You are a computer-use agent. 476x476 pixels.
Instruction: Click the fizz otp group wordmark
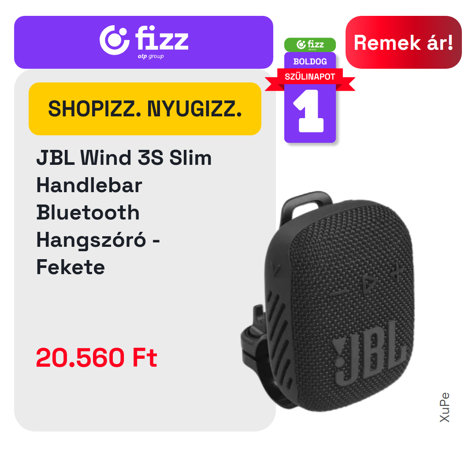coord(162,41)
